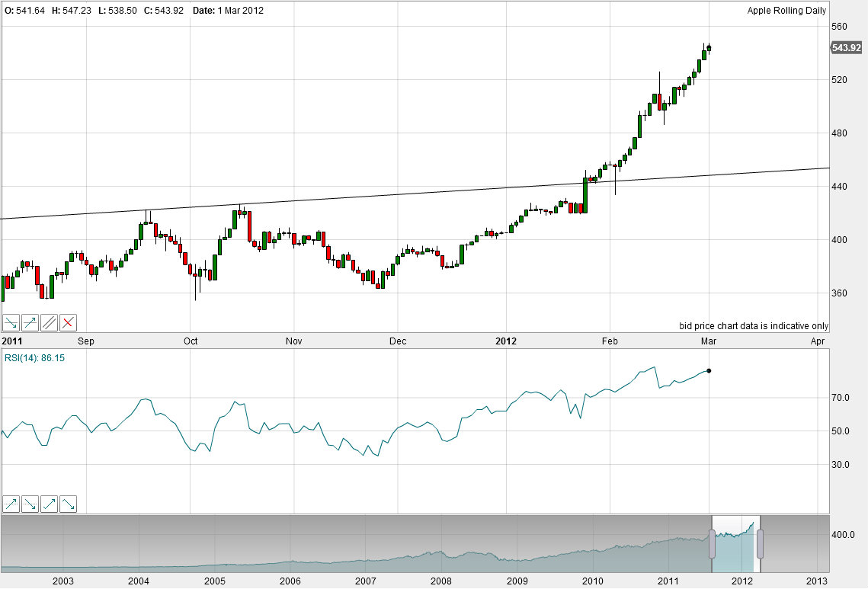Select RSI downward arrow with dotted line
Screen dimensions: 868x589
point(30,504)
